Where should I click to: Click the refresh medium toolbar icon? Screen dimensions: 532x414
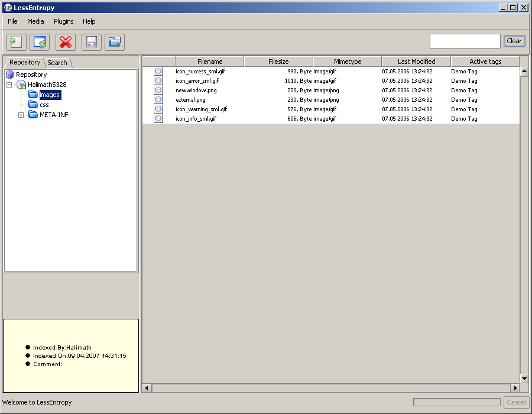40,42
